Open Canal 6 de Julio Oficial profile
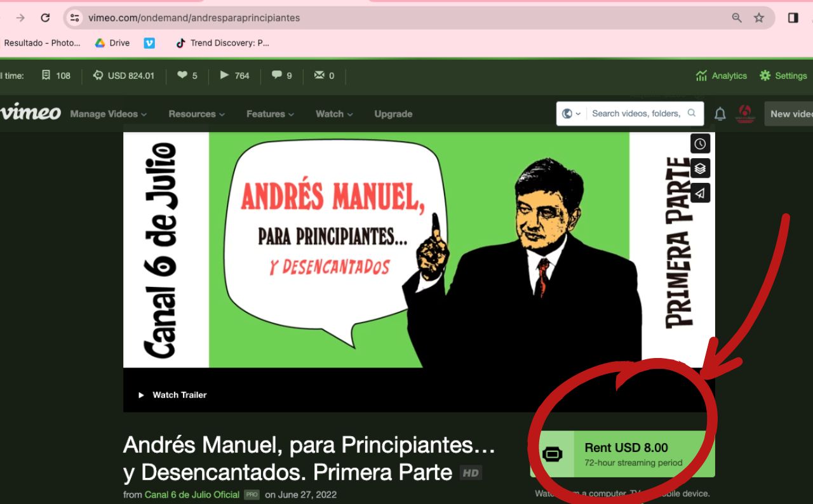This screenshot has width=813, height=504. click(192, 494)
